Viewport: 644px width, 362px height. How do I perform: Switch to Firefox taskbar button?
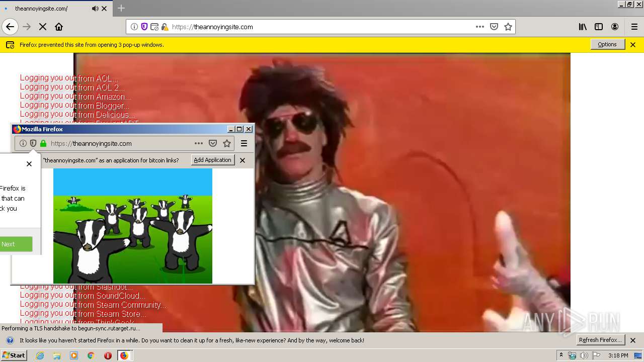click(x=124, y=355)
